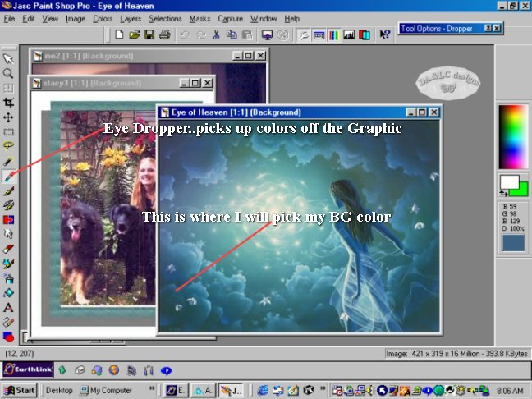Open the Window menu
The image size is (532, 399).
click(264, 19)
